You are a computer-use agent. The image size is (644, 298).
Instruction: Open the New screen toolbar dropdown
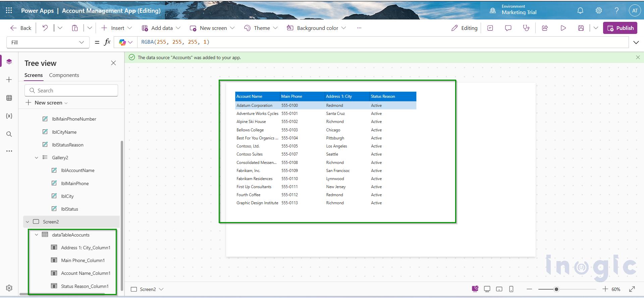click(212, 28)
